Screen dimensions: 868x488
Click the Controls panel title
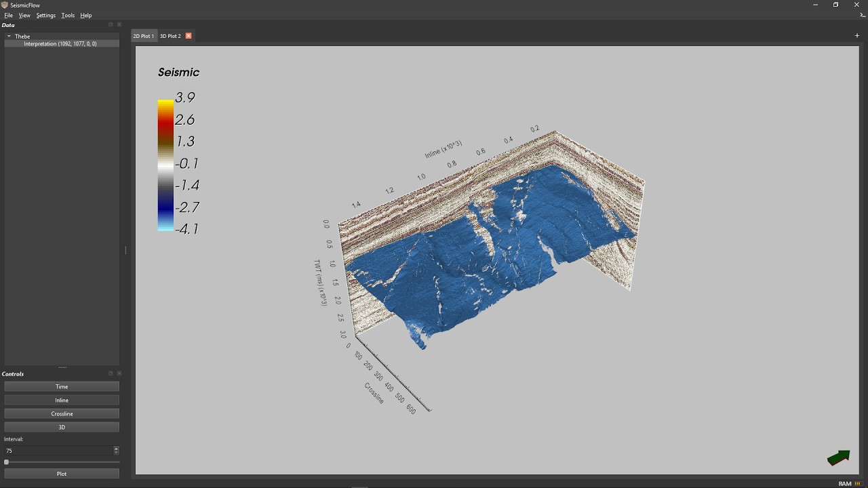pyautogui.click(x=13, y=373)
